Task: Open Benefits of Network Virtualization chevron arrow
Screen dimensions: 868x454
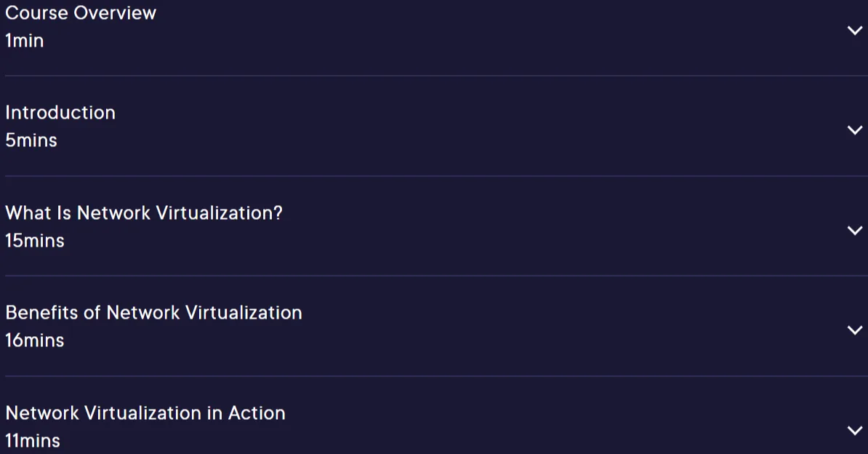Action: click(x=855, y=330)
